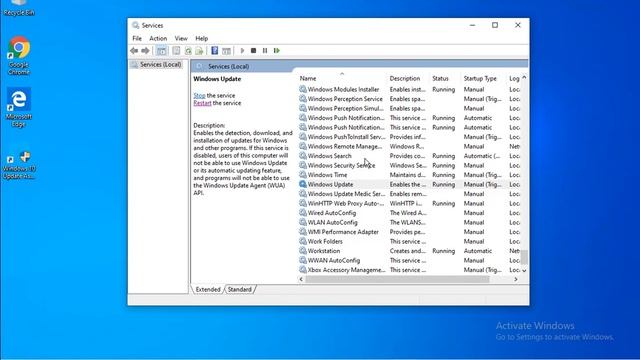Click gear icon beside Windows Search

[x=303, y=156]
